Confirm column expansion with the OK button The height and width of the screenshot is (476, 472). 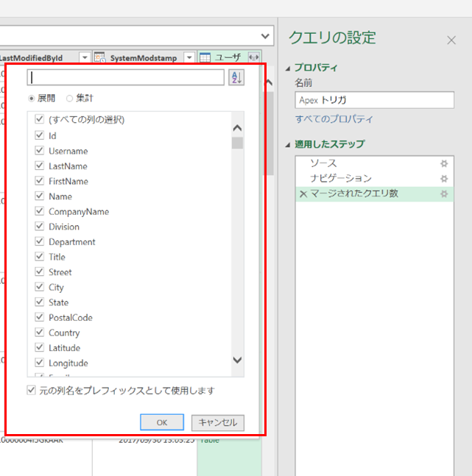162,422
